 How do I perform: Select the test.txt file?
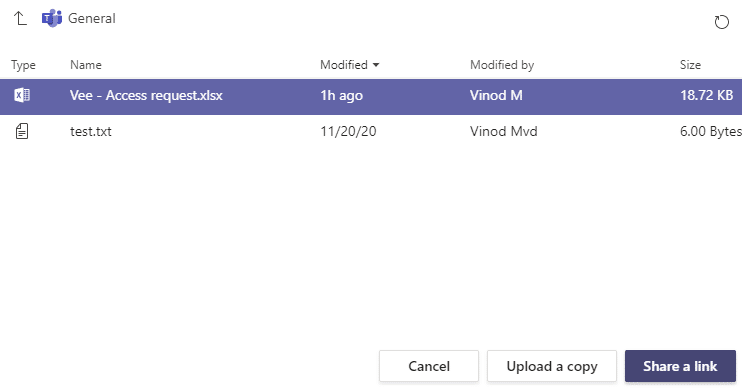[371, 132]
